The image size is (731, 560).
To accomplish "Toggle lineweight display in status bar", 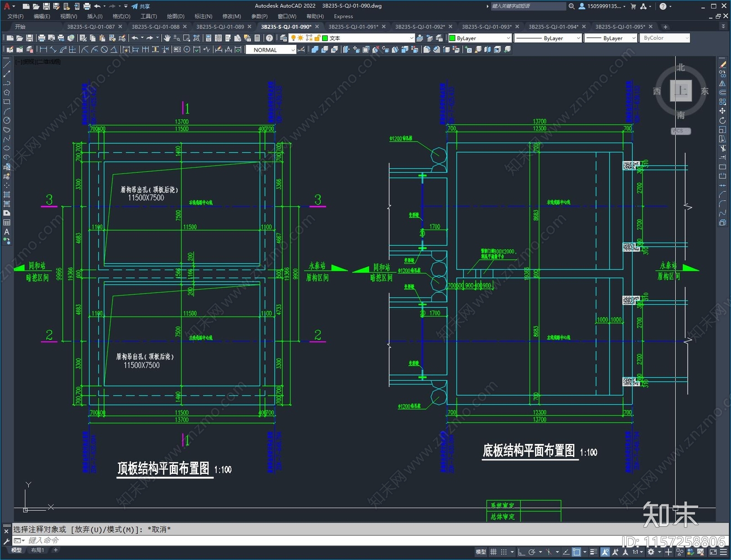I will 593,552.
